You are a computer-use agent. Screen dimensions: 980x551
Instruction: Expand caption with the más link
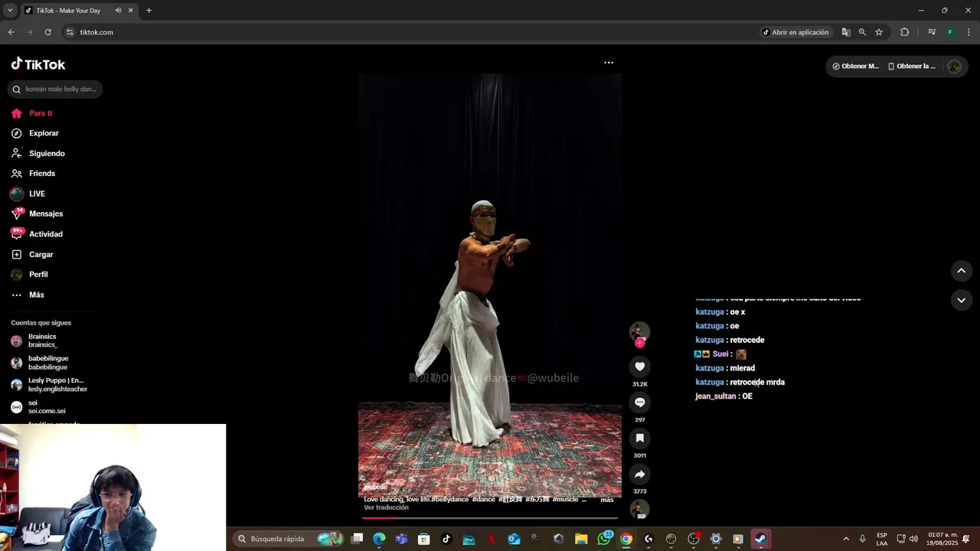[x=607, y=500]
